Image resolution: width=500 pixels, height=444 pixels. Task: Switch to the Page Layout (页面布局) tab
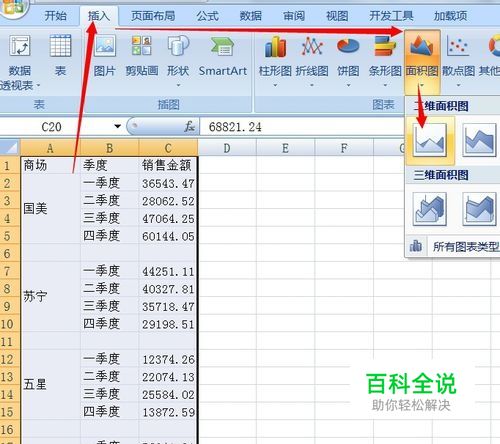click(x=153, y=16)
